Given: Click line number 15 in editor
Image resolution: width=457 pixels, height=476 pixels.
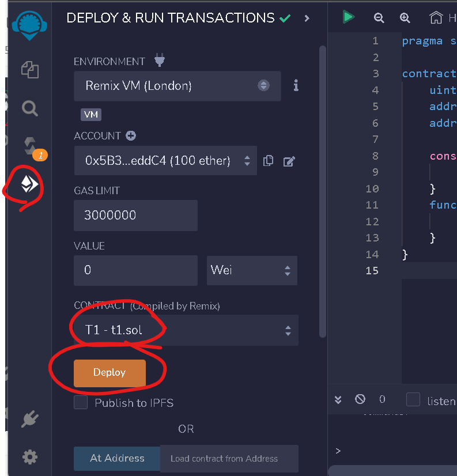Looking at the screenshot, I should [372, 270].
